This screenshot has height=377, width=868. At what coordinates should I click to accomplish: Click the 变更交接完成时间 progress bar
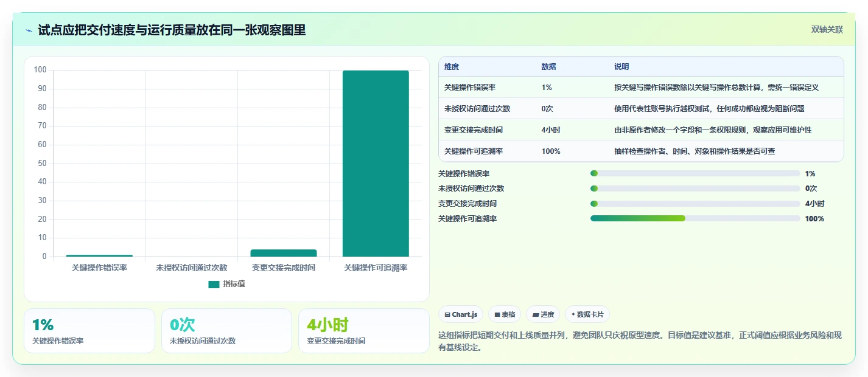[x=695, y=204]
